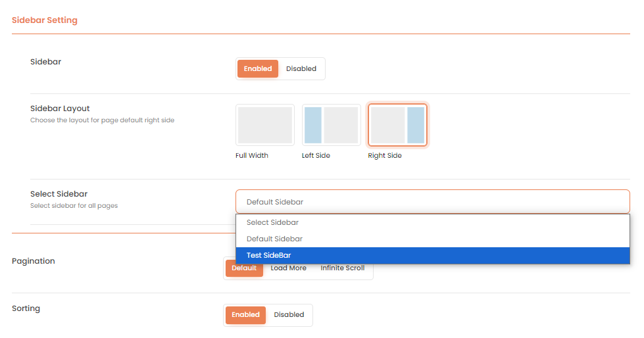Set Sorting to Enabled
The height and width of the screenshot is (338, 644).
tap(245, 315)
